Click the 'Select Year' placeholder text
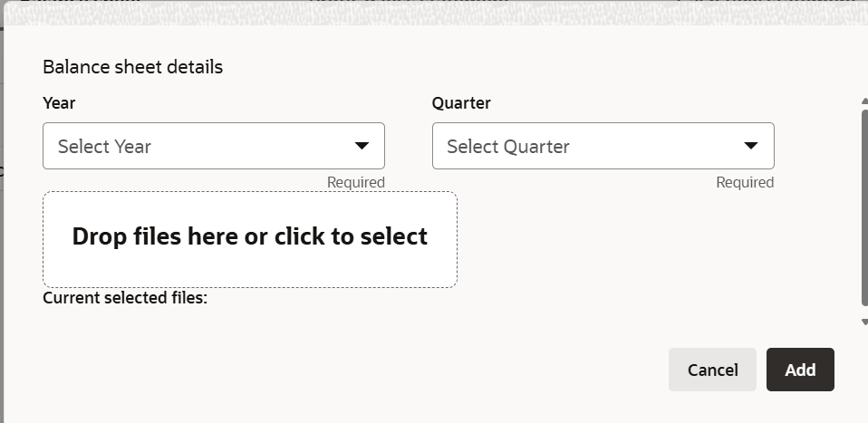The width and height of the screenshot is (868, 423). (x=104, y=147)
